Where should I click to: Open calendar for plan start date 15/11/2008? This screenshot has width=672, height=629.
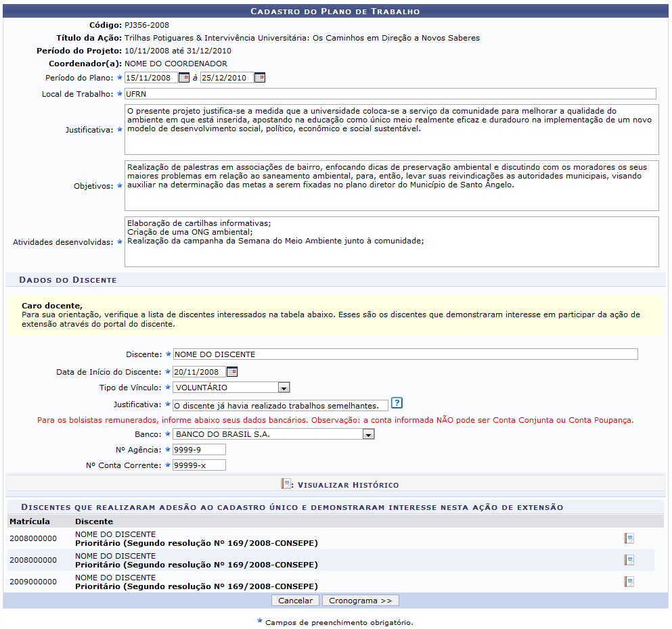183,78
